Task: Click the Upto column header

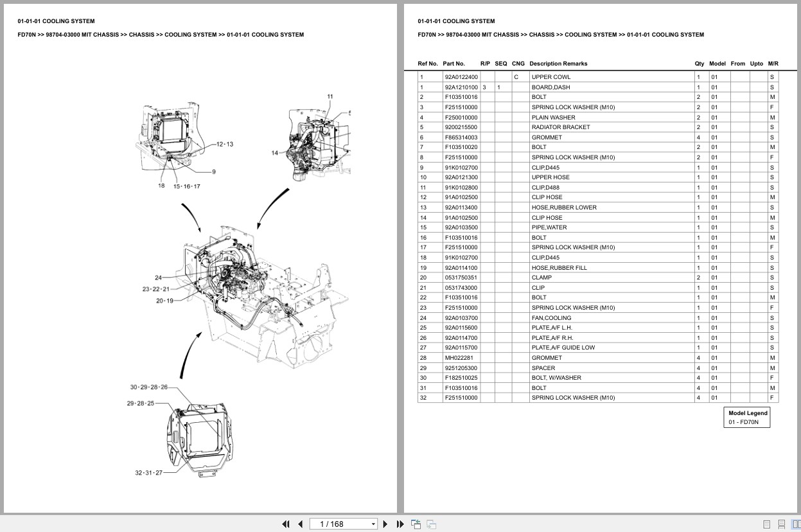Action: [757, 64]
